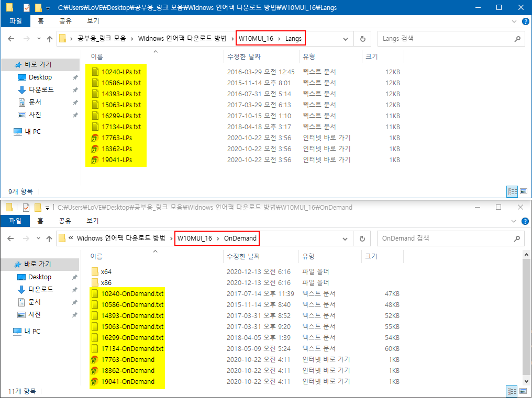The height and width of the screenshot is (398, 532).
Task: Click properties quick-access icon in Langs title bar
Action: click(27, 7)
